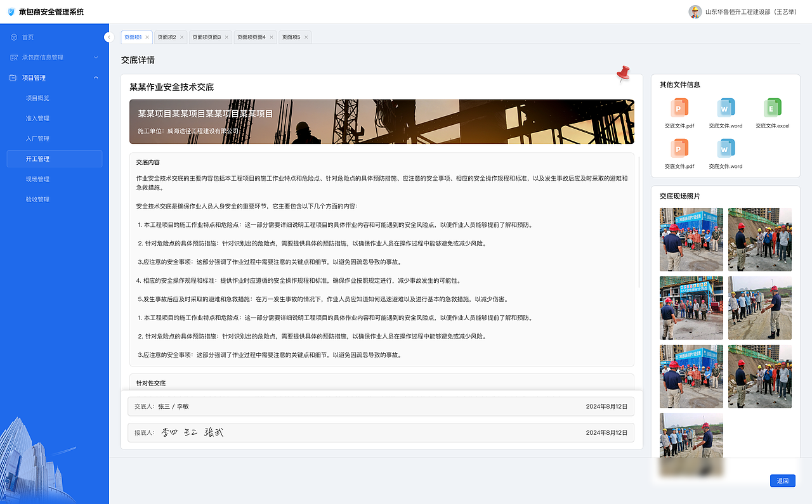
Task: Click the red pushpin icon on 交底详情
Action: (x=622, y=74)
